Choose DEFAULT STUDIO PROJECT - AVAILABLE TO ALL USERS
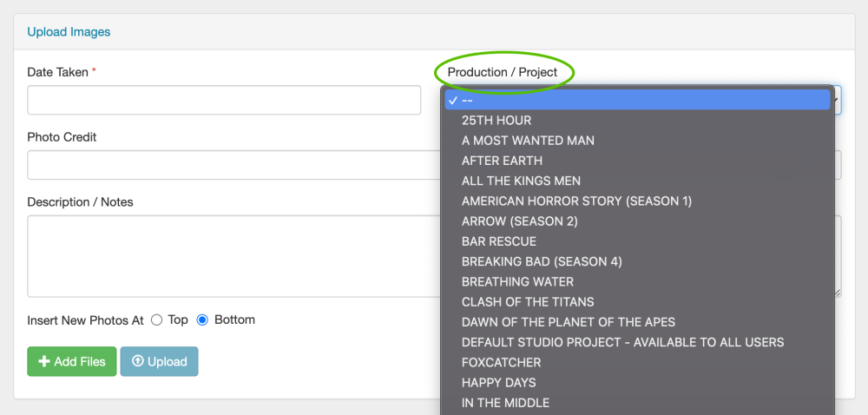The image size is (868, 415). (x=638, y=343)
